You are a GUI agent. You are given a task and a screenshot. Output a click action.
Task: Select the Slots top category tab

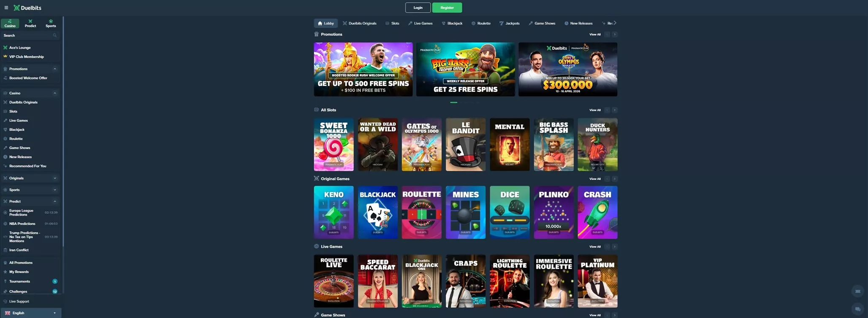392,23
